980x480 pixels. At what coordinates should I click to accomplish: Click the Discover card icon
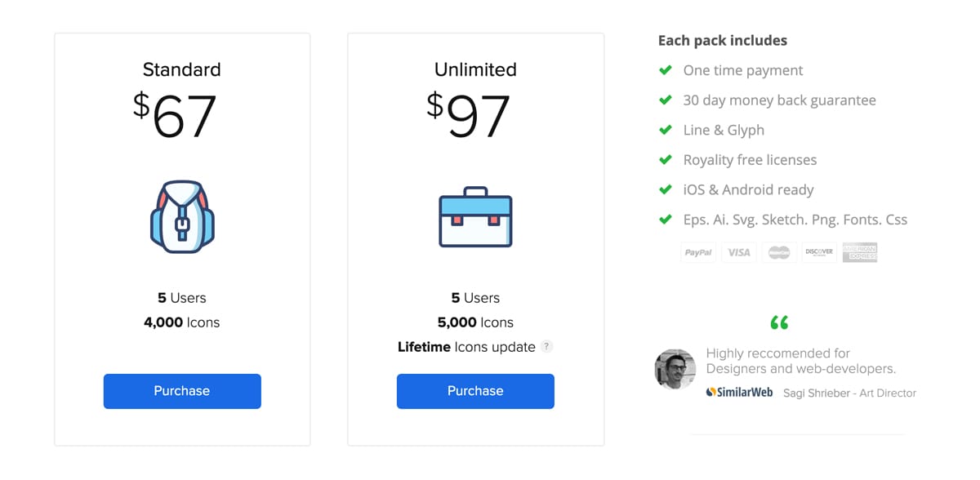point(819,252)
